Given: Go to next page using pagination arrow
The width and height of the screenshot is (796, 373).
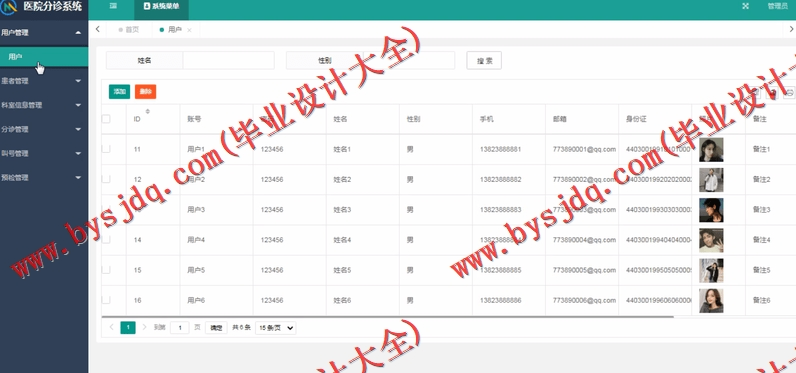Looking at the screenshot, I should (144, 327).
